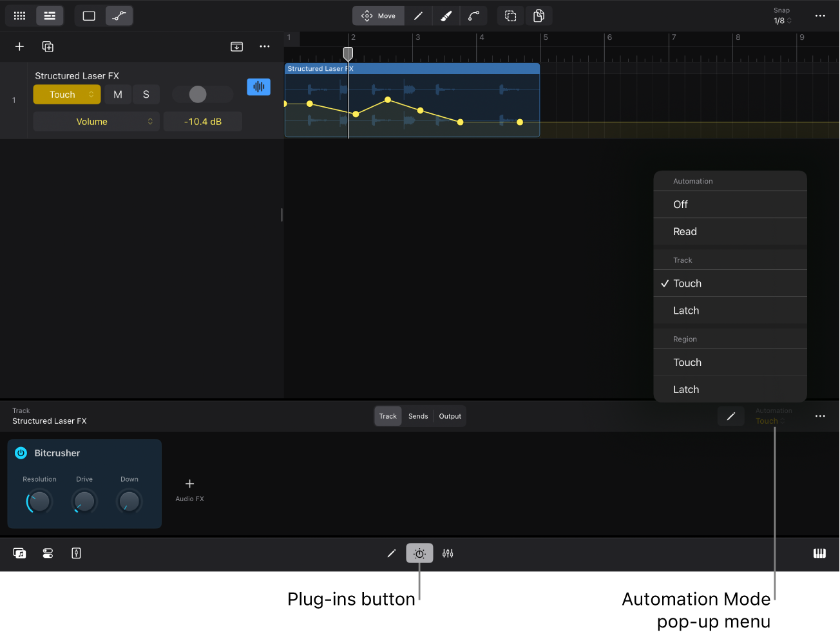Open the Snap 1/8 dropdown
This screenshot has width=840, height=639.
click(781, 20)
